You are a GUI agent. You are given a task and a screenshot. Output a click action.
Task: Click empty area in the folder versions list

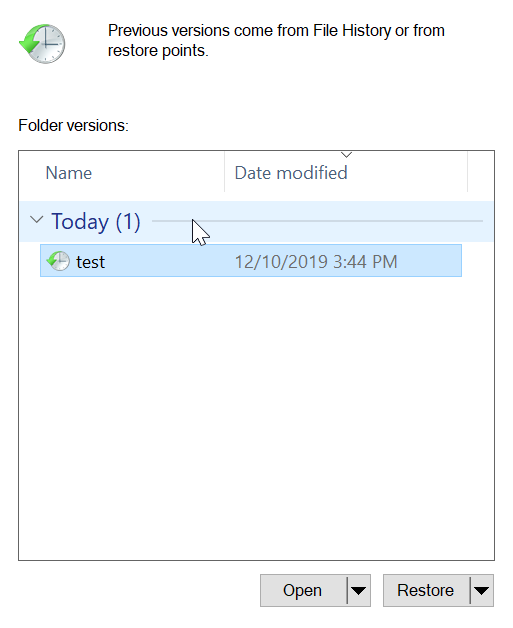click(x=256, y=417)
